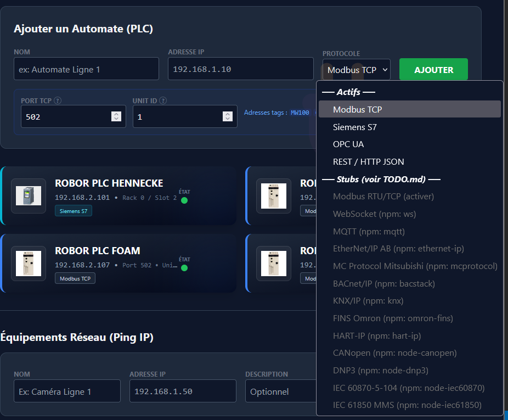Select Siemens S7 in protocol list
Viewport: 508px width, 420px height.
409,127
